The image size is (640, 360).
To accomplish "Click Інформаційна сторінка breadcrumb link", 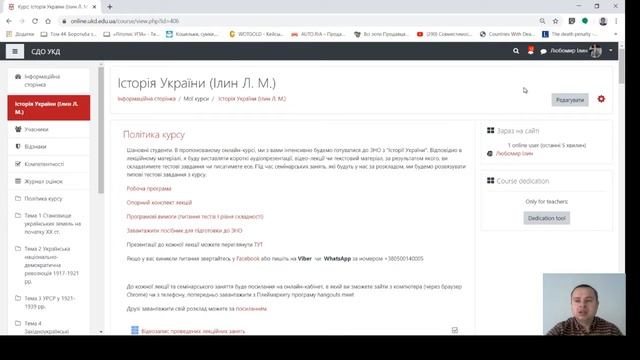I will pos(147,99).
